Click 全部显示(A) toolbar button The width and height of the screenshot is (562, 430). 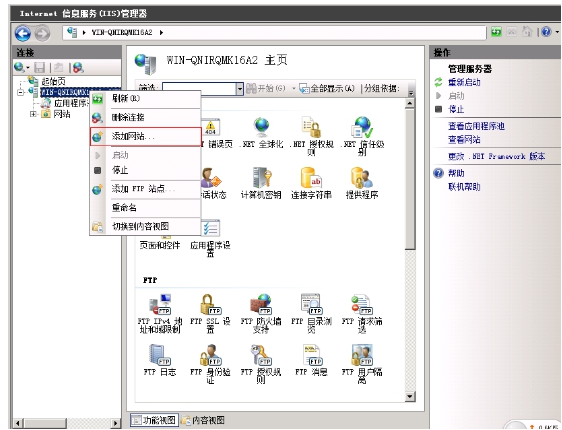click(327, 89)
